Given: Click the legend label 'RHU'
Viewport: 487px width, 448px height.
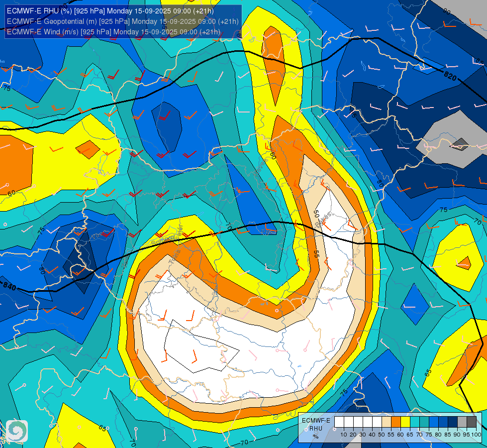Looking at the screenshot, I should click(316, 429).
